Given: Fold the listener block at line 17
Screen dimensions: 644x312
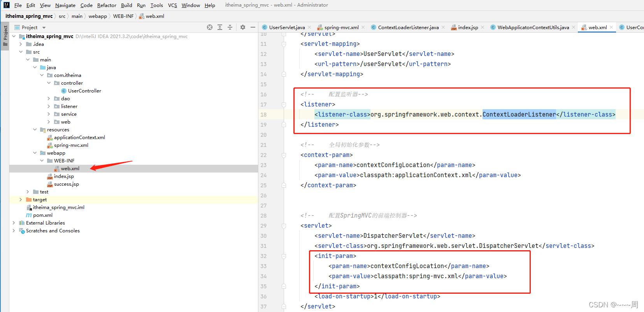Looking at the screenshot, I should [x=284, y=105].
